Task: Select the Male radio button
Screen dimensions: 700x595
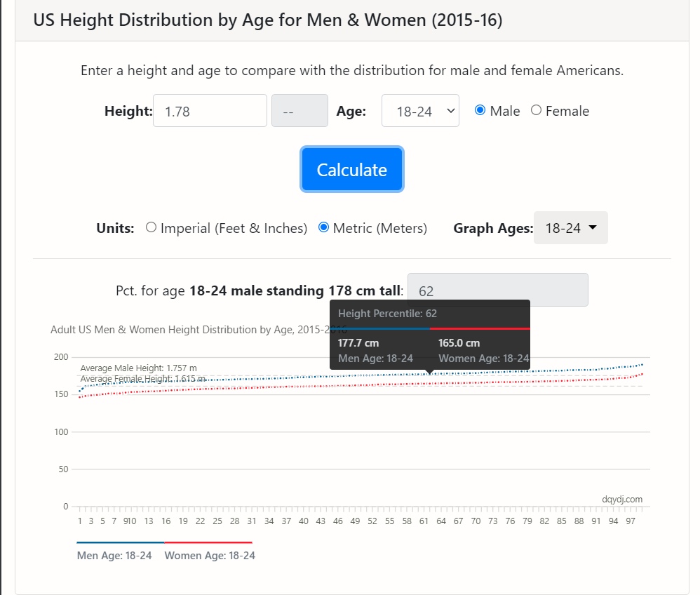Action: (480, 110)
